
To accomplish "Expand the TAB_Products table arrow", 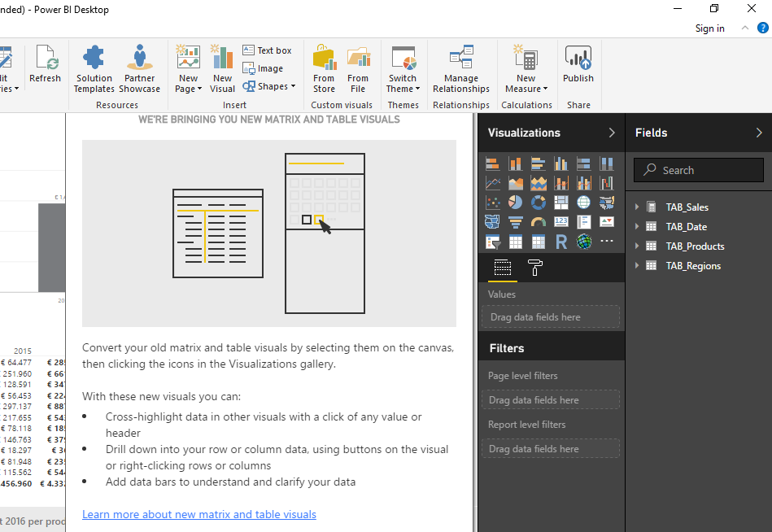I will [637, 246].
